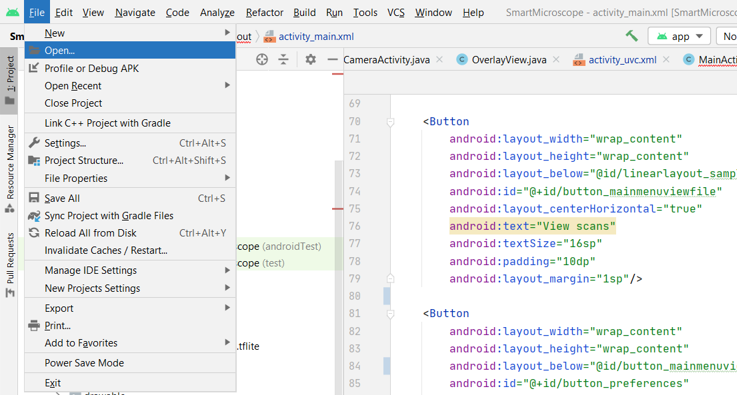
Task: Select Close Project
Action: [130, 103]
